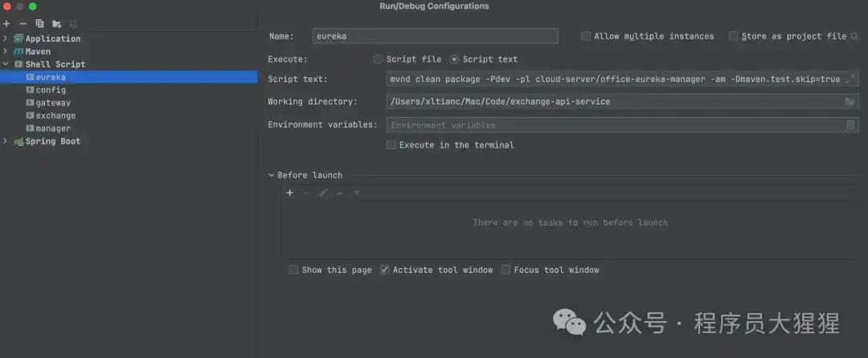Click the shell icon beside config

[30, 90]
